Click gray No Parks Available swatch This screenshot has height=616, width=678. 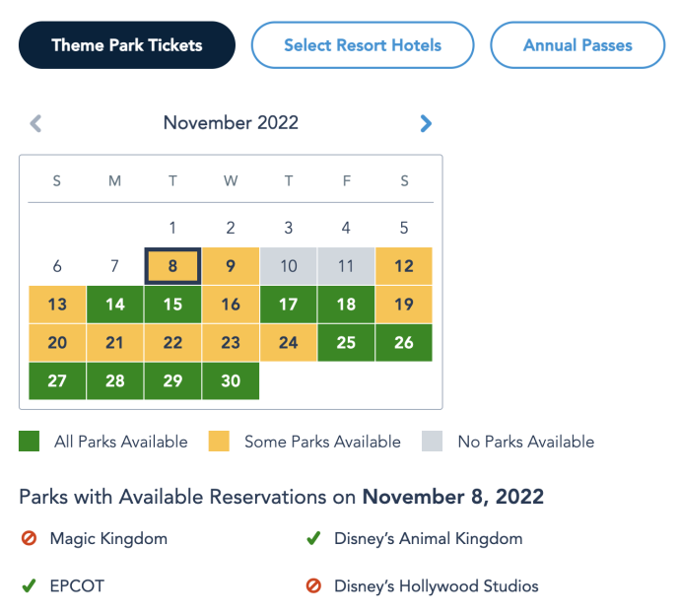pyautogui.click(x=432, y=442)
